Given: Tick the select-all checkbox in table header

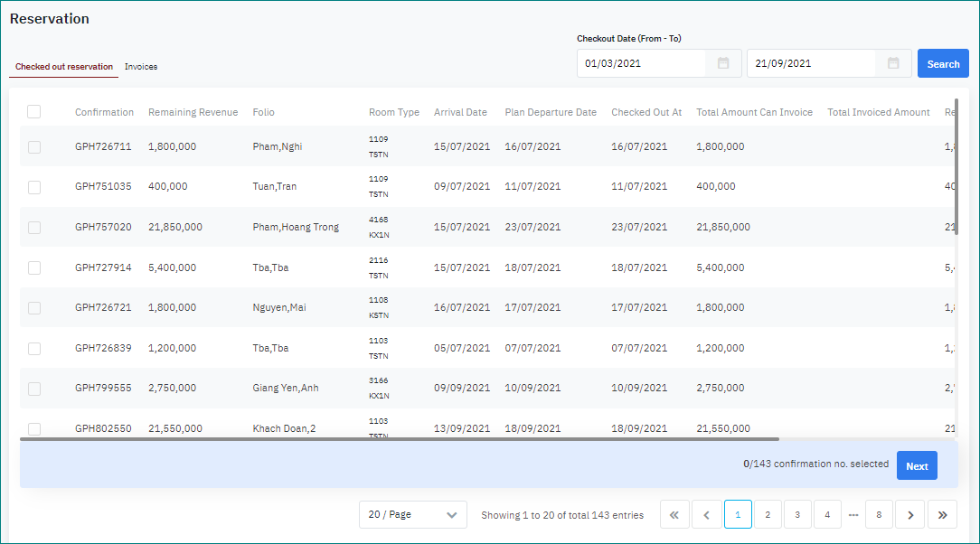Looking at the screenshot, I should click(33, 112).
